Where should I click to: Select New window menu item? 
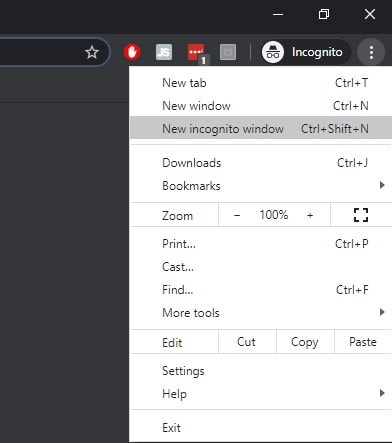tap(261, 106)
